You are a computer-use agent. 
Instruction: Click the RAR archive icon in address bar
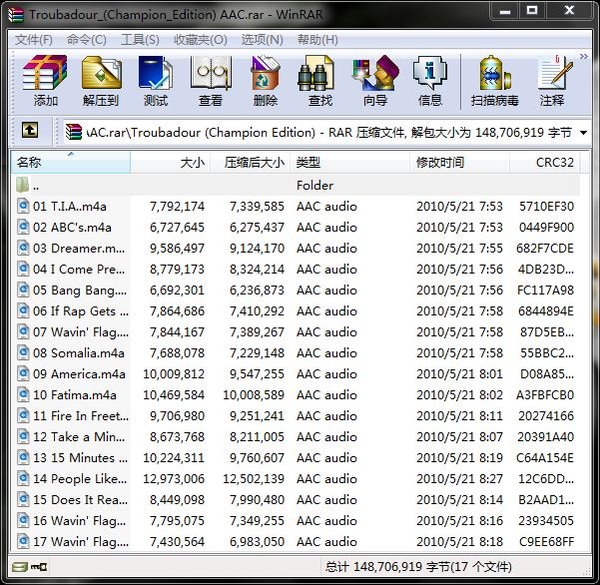[x=73, y=132]
